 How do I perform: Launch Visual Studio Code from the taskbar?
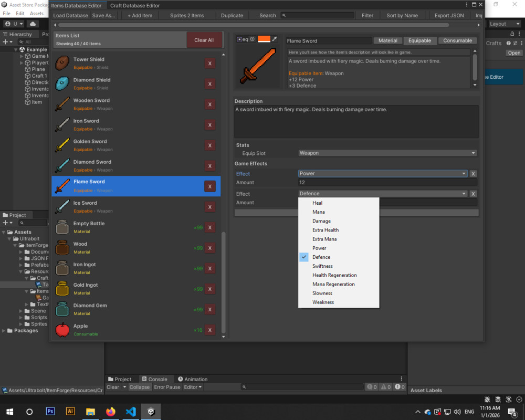point(131,412)
